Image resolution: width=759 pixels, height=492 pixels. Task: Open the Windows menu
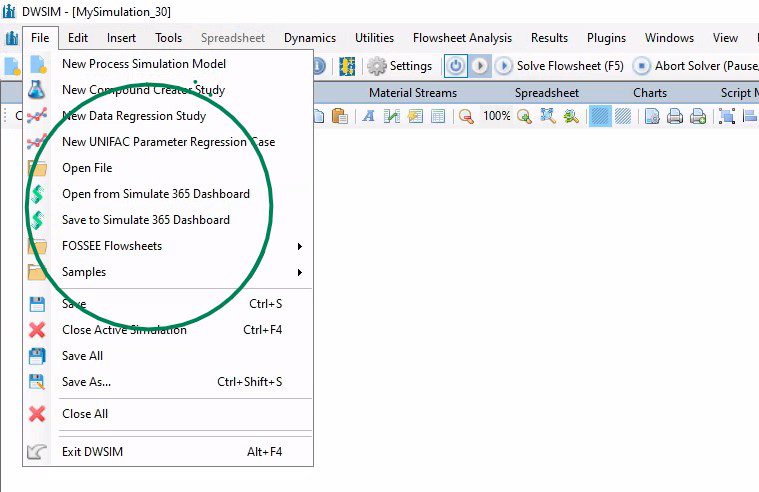[x=669, y=38]
